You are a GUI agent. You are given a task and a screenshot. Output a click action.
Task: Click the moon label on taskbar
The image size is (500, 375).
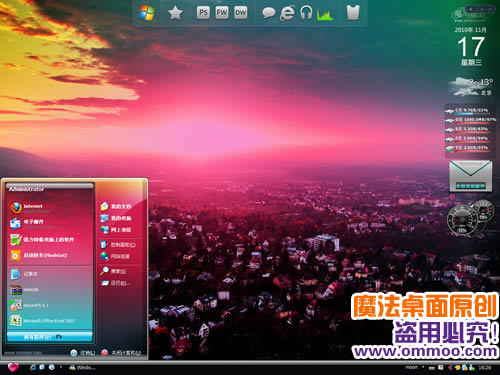[411, 367]
